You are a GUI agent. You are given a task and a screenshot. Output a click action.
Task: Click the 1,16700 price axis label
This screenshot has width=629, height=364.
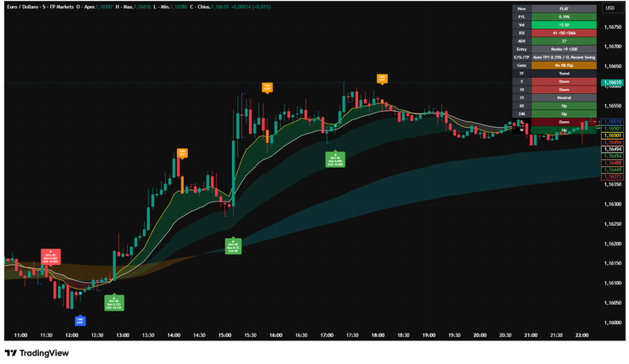click(613, 47)
